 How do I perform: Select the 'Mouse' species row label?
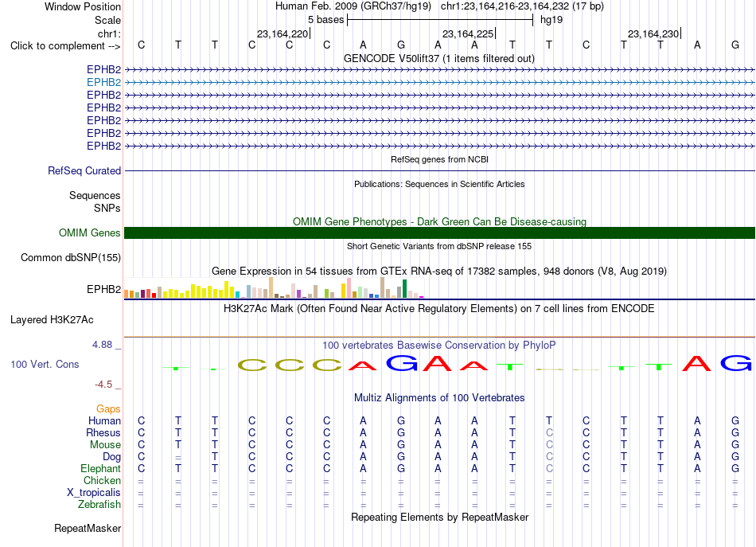tap(105, 445)
